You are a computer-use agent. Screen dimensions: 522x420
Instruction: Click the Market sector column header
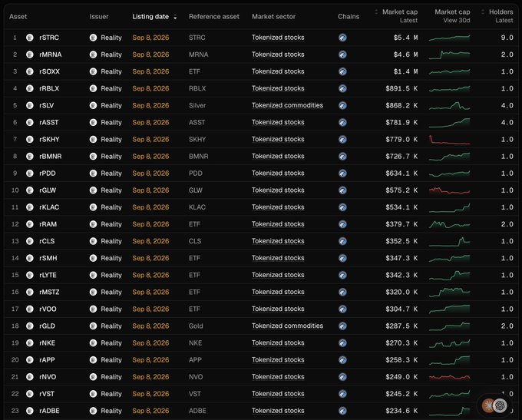pyautogui.click(x=273, y=17)
